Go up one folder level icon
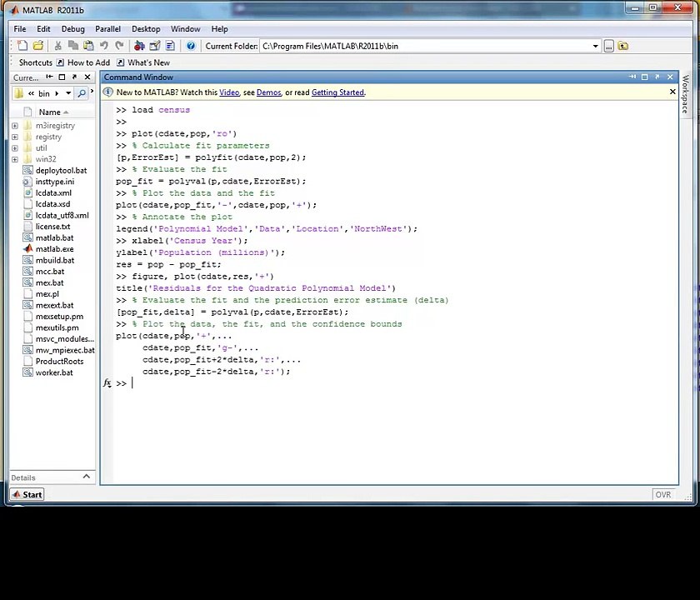Screen dimensions: 700x600 (x=623, y=46)
